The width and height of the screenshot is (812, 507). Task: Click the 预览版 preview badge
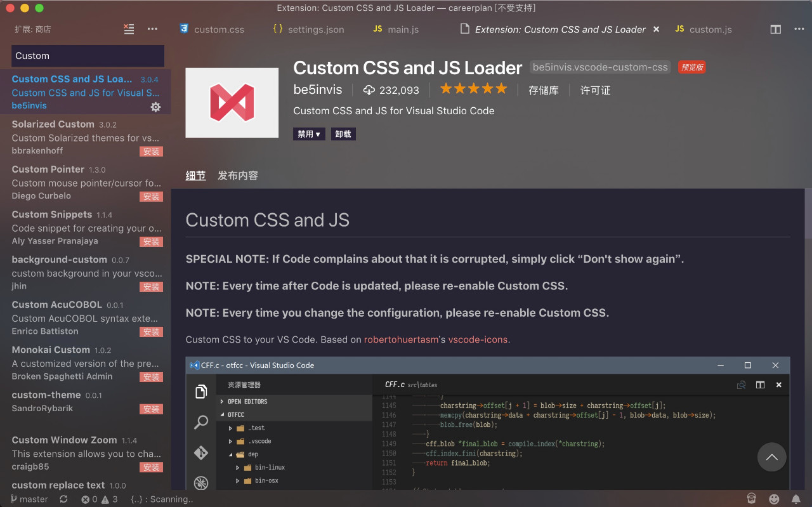691,67
